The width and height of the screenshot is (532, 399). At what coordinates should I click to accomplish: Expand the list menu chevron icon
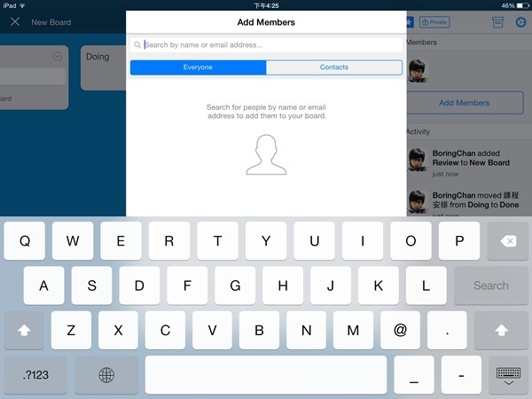58,57
